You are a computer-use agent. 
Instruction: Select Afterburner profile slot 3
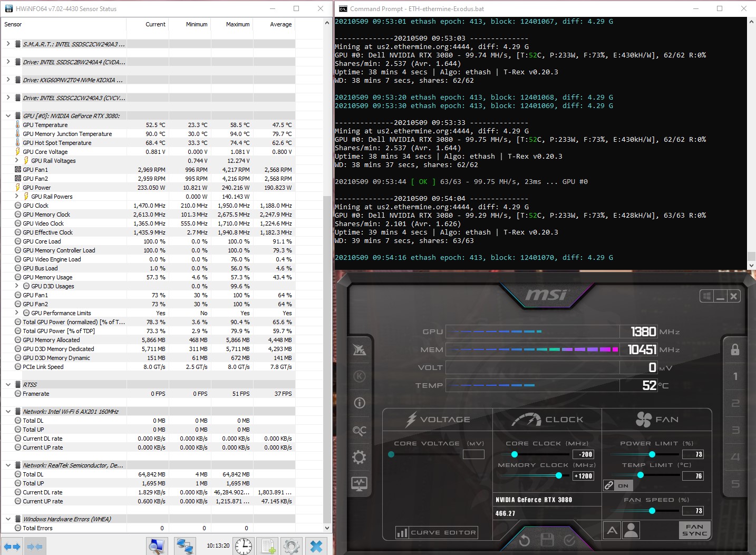coord(735,430)
